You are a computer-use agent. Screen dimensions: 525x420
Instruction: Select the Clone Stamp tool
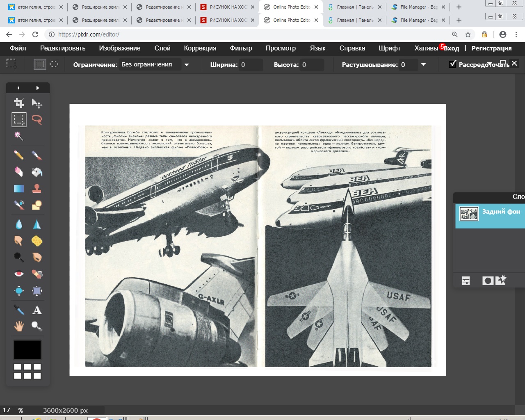(37, 188)
